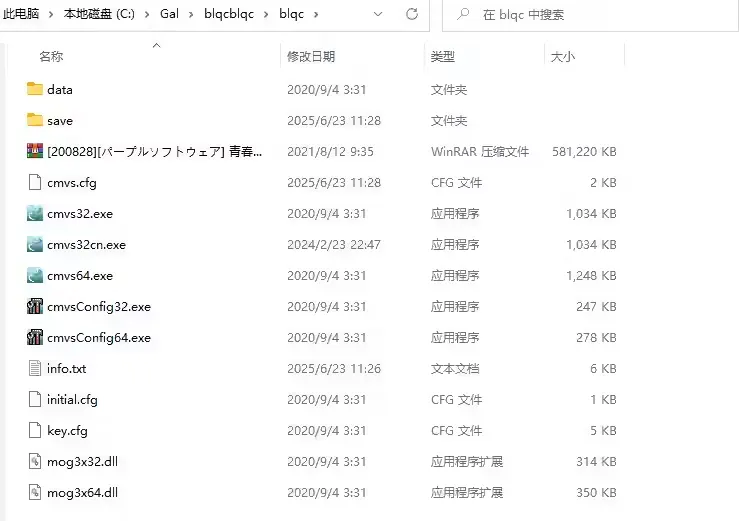Click blqc in the breadcrumb path
The width and height of the screenshot is (748, 521).
tap(291, 14)
